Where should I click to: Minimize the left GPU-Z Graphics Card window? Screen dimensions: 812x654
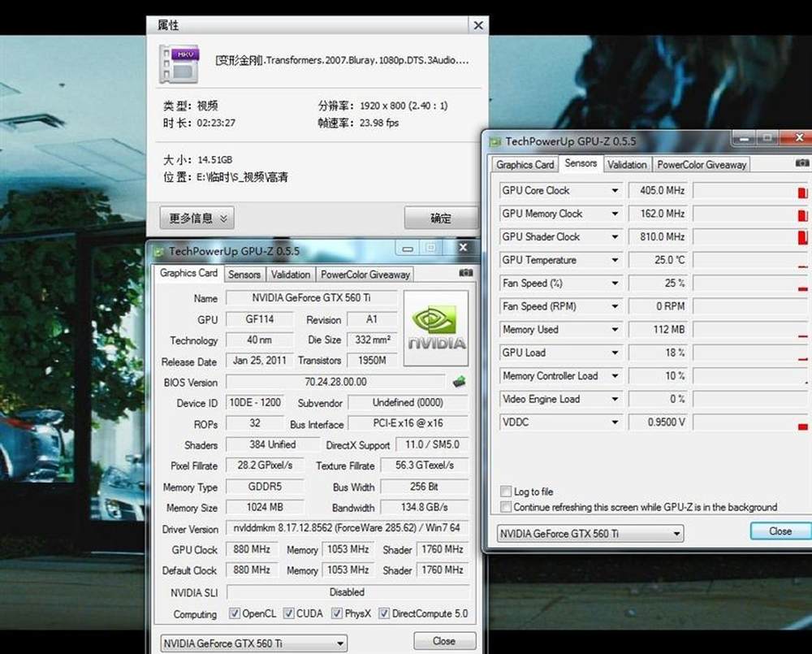click(x=408, y=249)
